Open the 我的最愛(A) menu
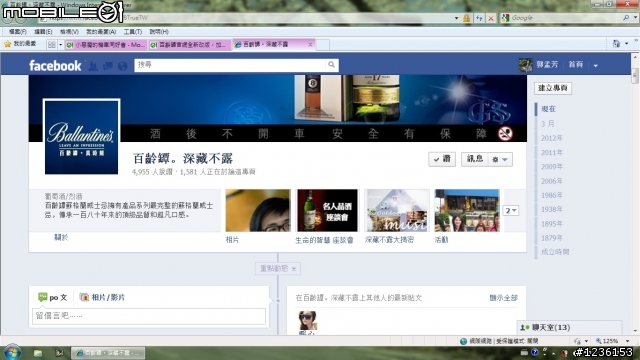 click(x=101, y=32)
